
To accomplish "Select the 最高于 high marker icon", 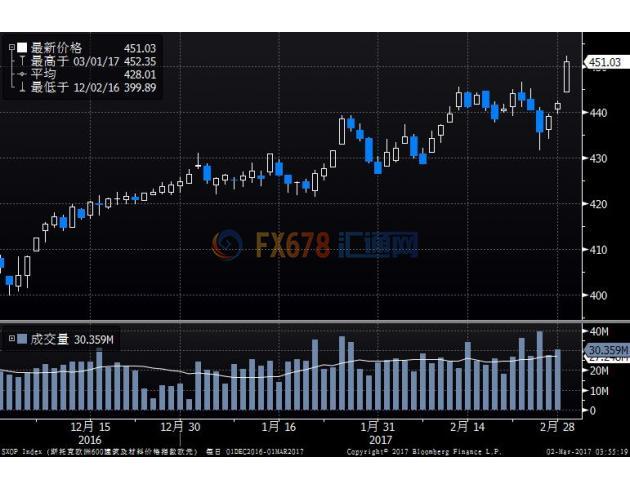I will pyautogui.click(x=22, y=61).
